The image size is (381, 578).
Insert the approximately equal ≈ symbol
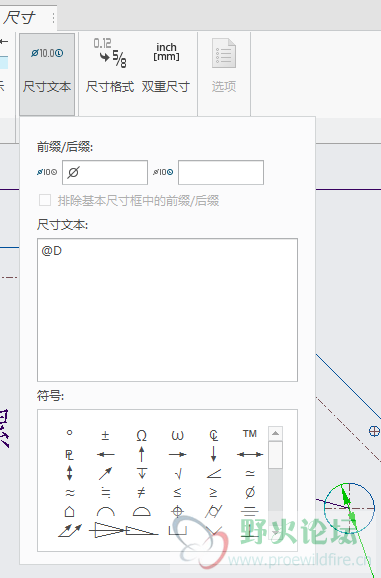[69, 492]
